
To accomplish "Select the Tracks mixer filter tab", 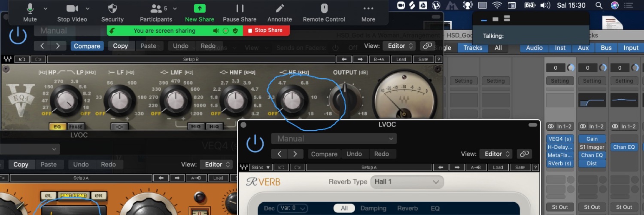I will click(473, 48).
